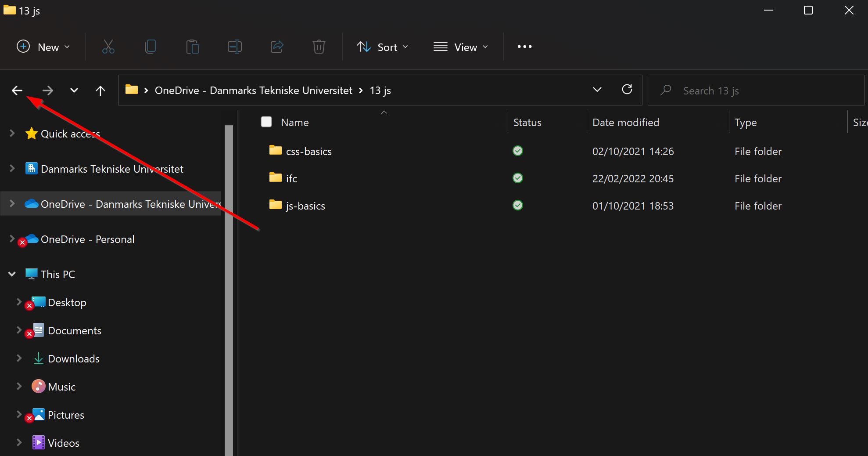Open the Sort dropdown
Viewport: 868px width, 456px height.
pos(382,47)
